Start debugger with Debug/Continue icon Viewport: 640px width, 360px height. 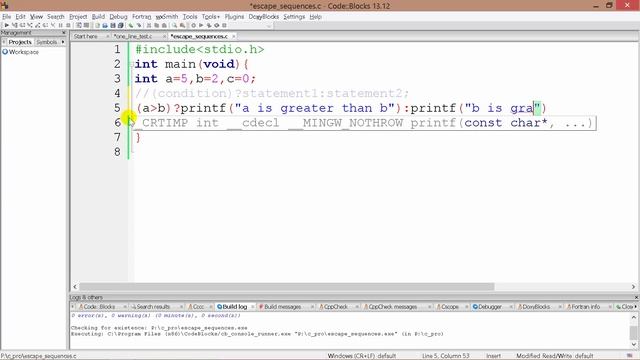coord(7,25)
